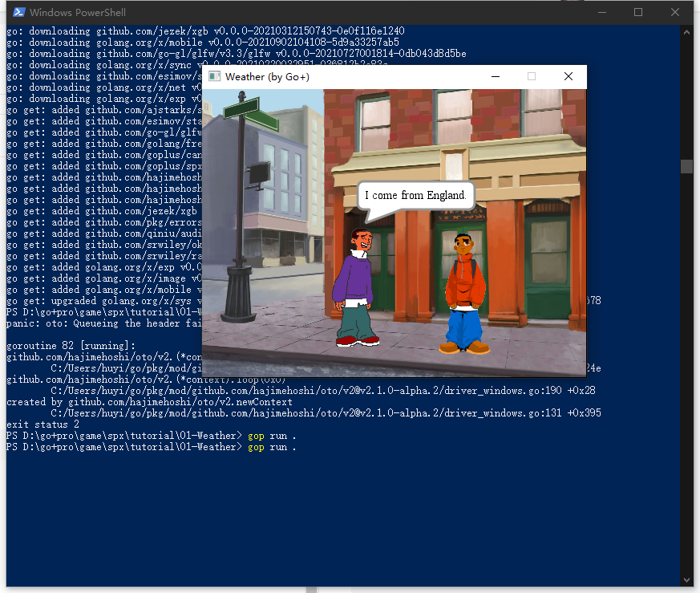Screen dimensions: 700x593
Task: Click the "Weather (by Go+)" window title text
Action: coord(267,77)
